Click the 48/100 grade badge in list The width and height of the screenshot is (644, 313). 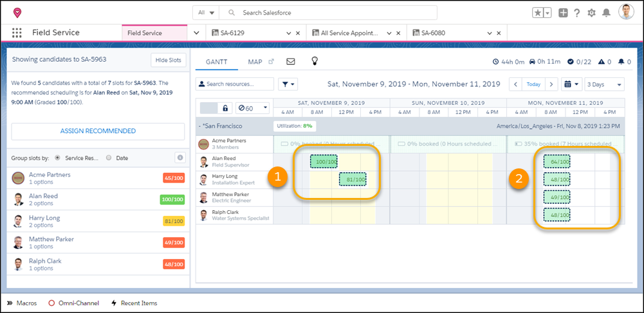[174, 264]
